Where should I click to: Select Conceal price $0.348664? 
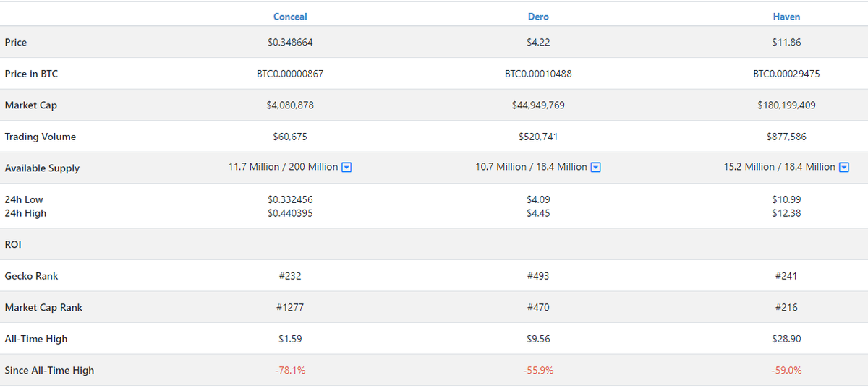(290, 43)
